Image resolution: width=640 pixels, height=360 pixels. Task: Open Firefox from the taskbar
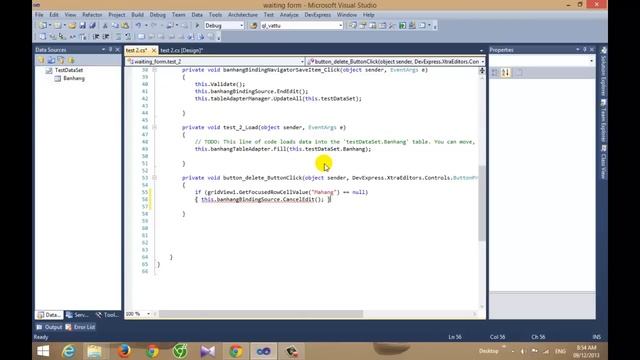124,351
